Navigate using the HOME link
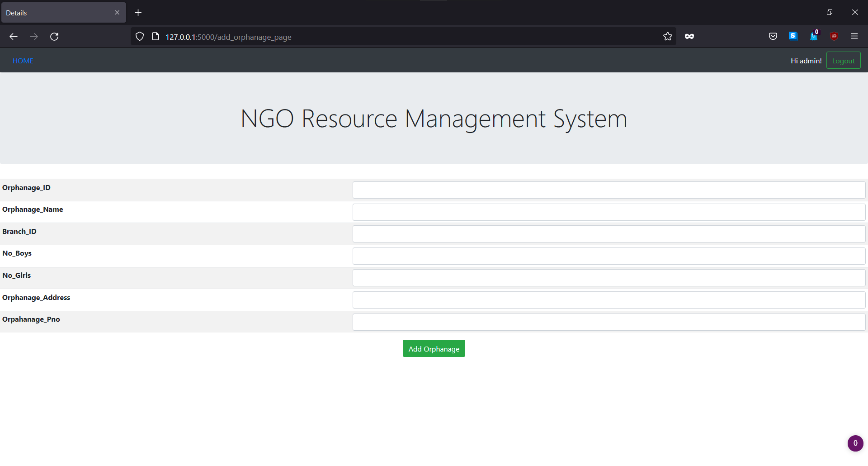868x466 pixels. (23, 60)
